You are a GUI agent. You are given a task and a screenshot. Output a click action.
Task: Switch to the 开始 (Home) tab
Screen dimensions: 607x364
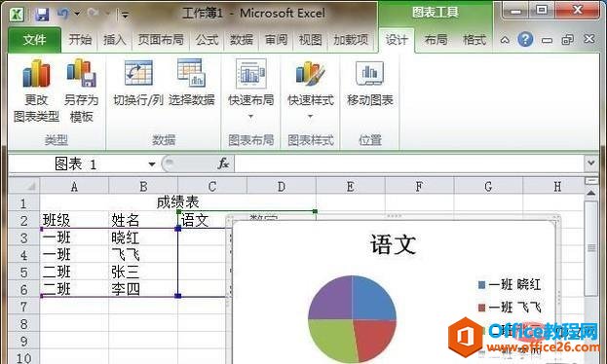(x=80, y=40)
